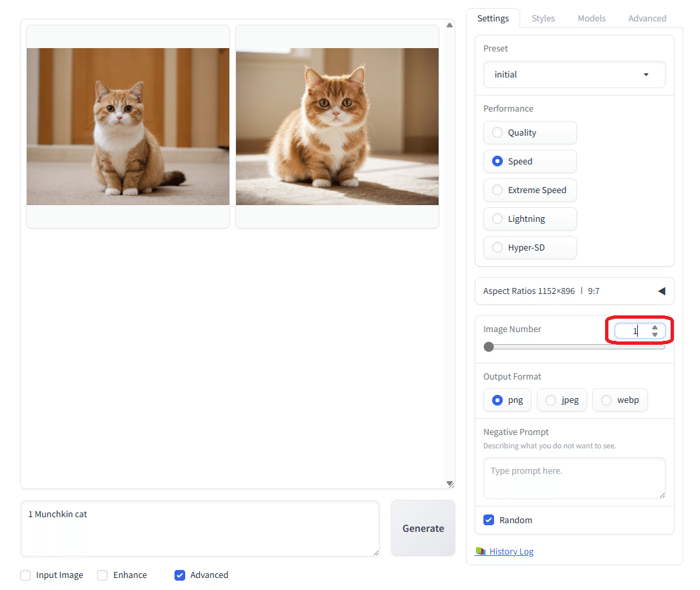The image size is (700, 590).
Task: Click the Generate button
Action: point(423,528)
